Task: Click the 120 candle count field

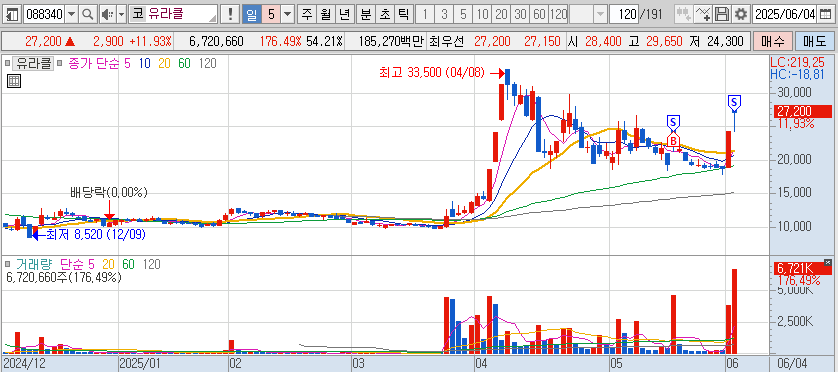Action: coord(624,14)
